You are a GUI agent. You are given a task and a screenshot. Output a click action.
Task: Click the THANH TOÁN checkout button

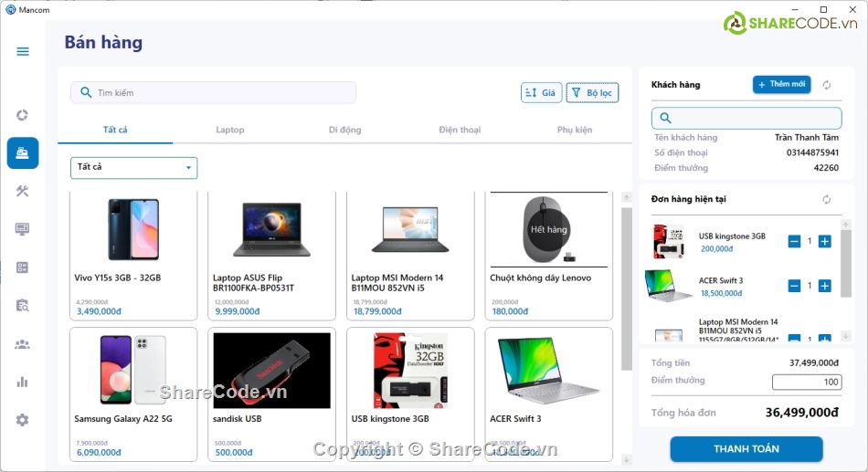(x=746, y=449)
